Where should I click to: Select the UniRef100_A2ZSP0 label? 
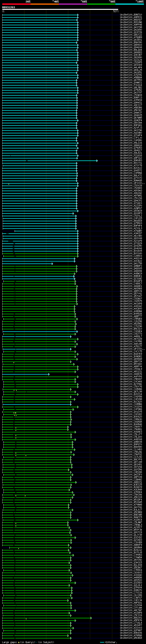click(131, 206)
